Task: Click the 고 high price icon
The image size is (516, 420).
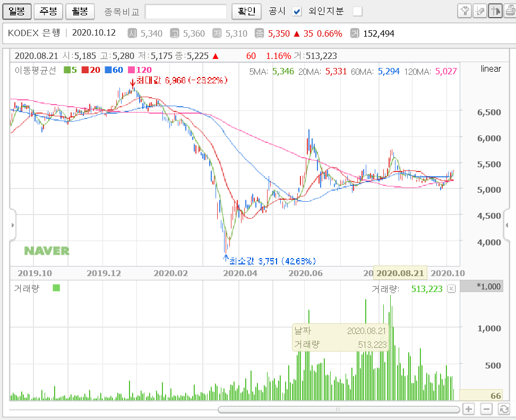Action: coord(175,33)
